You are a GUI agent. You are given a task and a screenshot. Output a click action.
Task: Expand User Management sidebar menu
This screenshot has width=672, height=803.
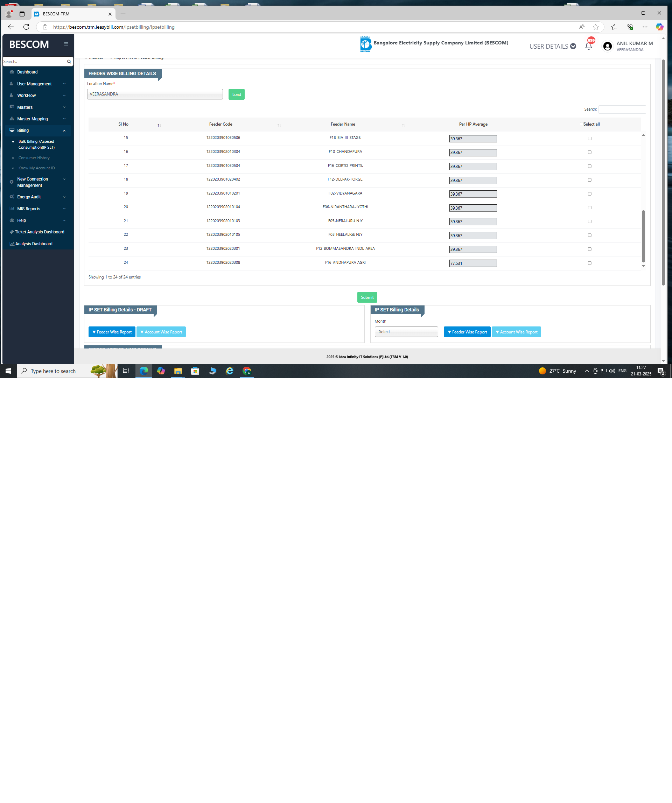tap(37, 84)
